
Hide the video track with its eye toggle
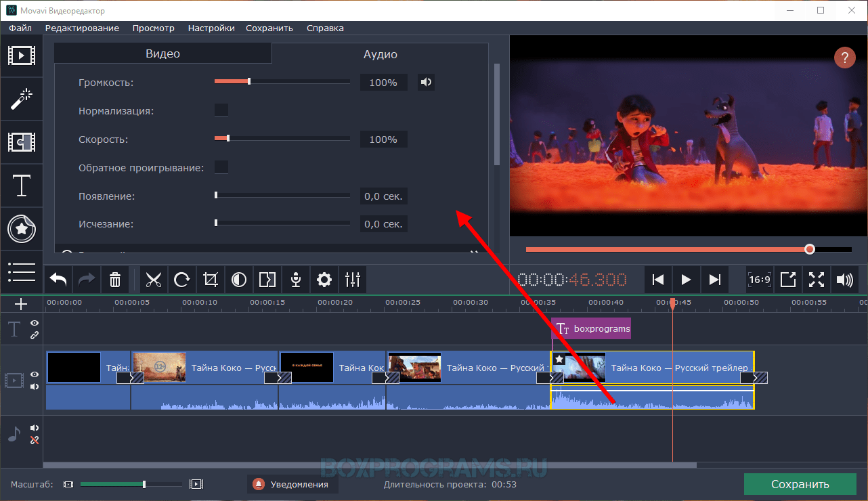(35, 374)
